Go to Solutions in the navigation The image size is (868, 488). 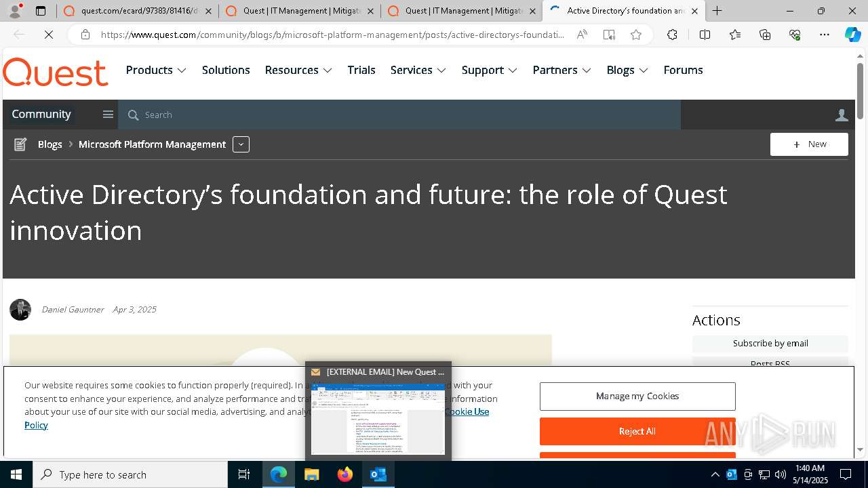point(226,70)
